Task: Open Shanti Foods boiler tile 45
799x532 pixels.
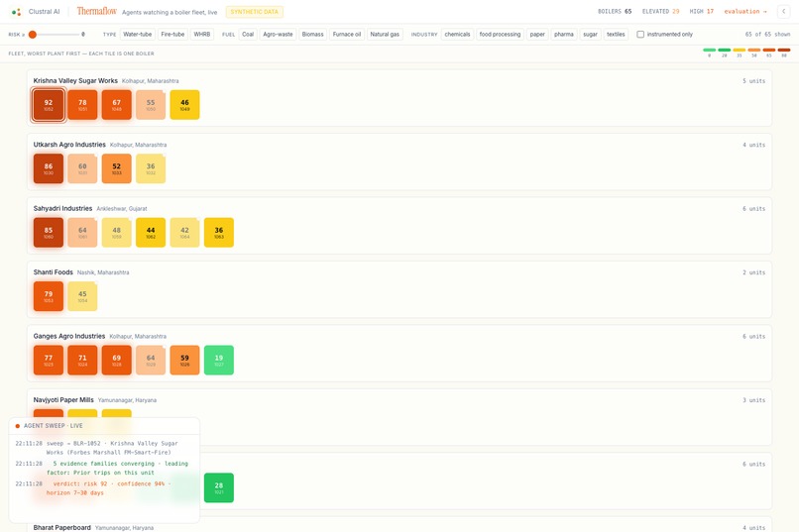Action: click(82, 296)
